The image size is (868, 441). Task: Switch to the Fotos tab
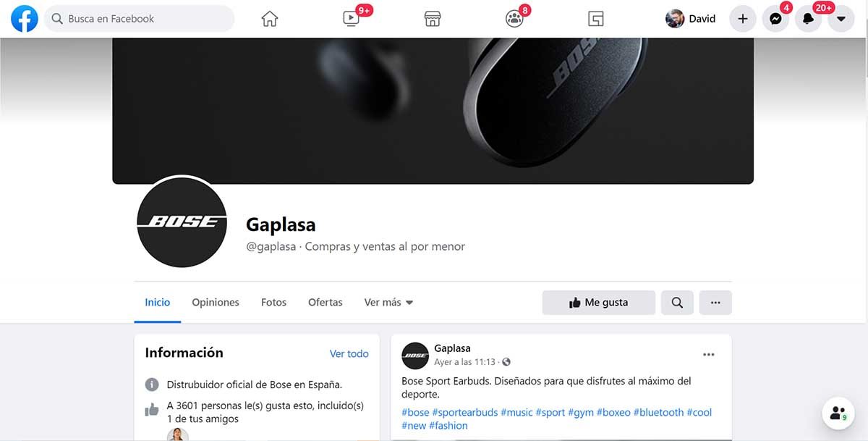coord(273,303)
